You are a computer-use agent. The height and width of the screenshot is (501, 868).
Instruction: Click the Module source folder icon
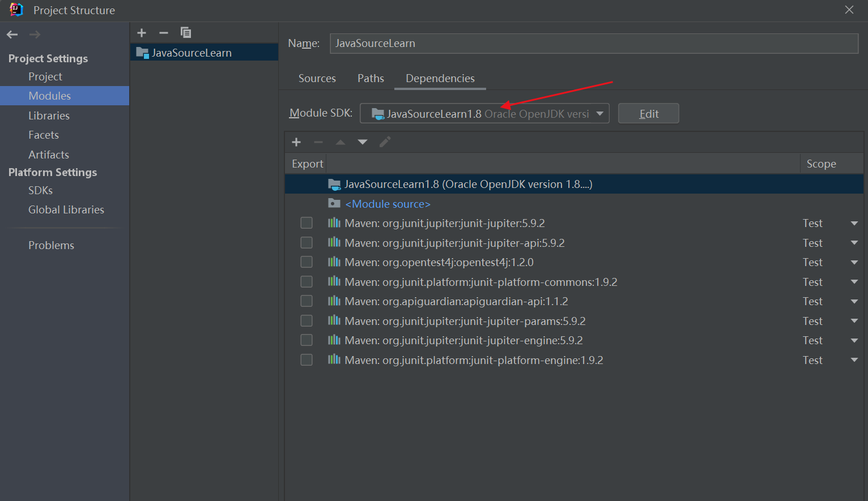(334, 203)
